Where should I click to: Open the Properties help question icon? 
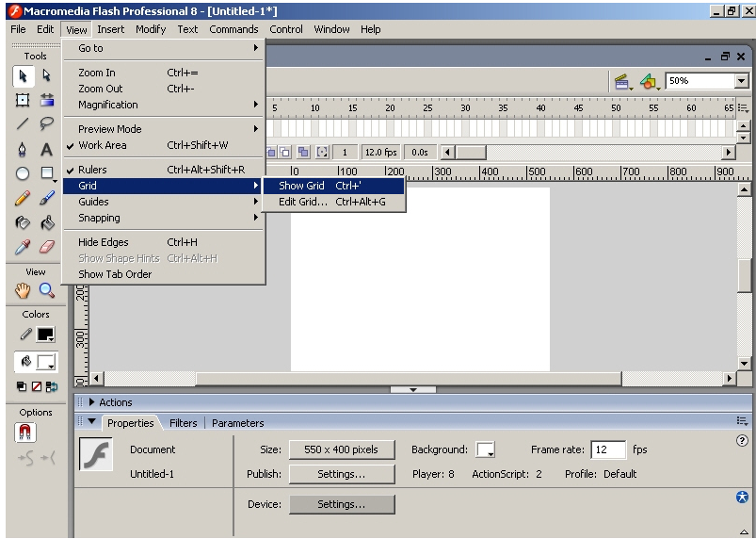[743, 440]
